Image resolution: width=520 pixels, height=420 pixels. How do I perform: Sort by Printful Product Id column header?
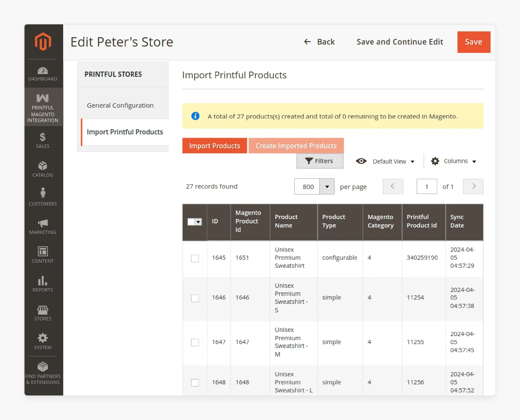pyautogui.click(x=424, y=222)
